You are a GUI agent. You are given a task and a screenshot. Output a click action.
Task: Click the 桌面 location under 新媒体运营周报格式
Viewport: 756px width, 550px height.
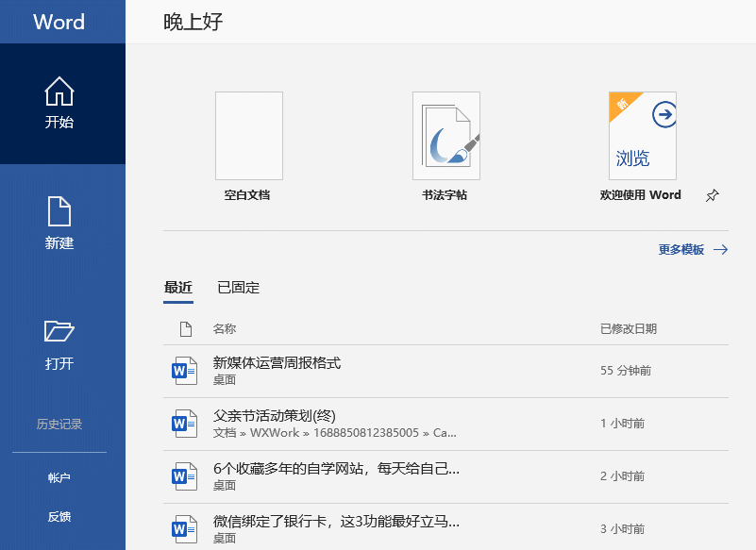click(x=225, y=380)
